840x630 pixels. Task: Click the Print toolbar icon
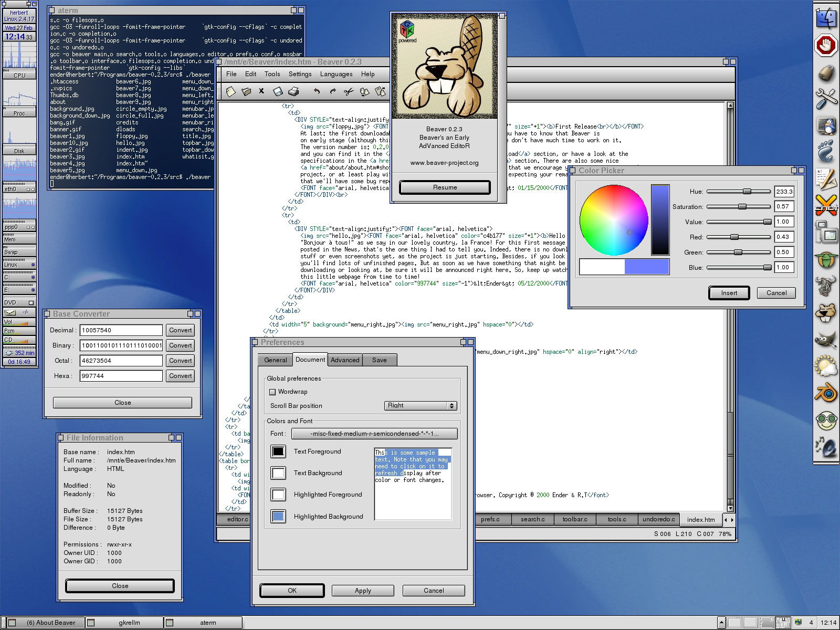coord(293,92)
